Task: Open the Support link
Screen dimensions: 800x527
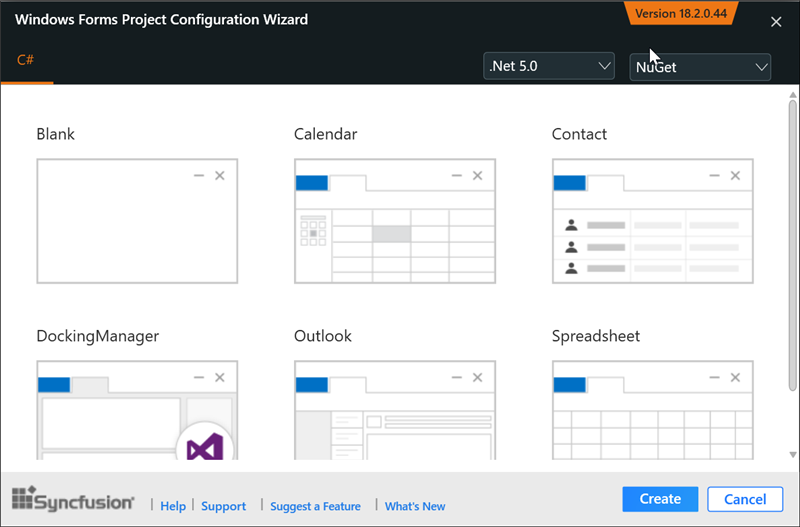Action: 223,506
